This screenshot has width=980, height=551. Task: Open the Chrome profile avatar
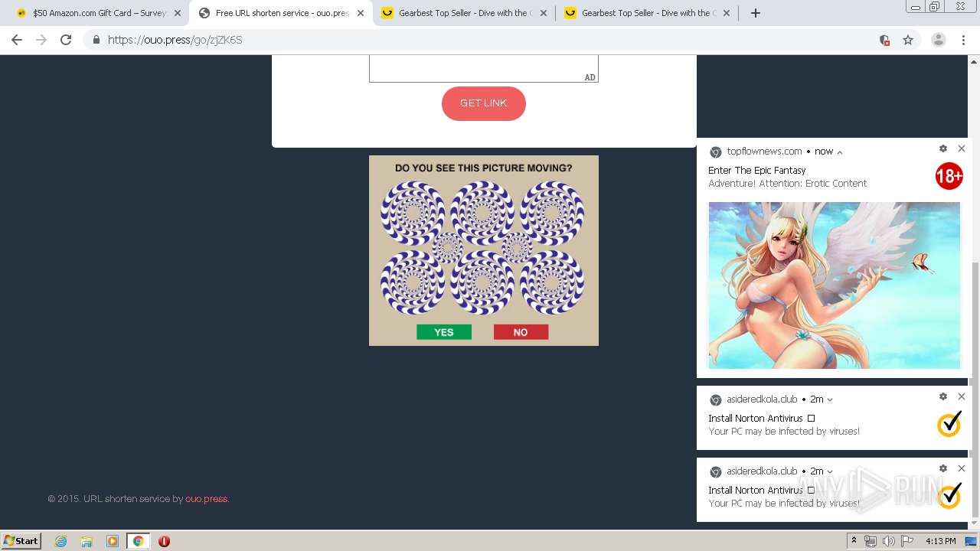938,40
